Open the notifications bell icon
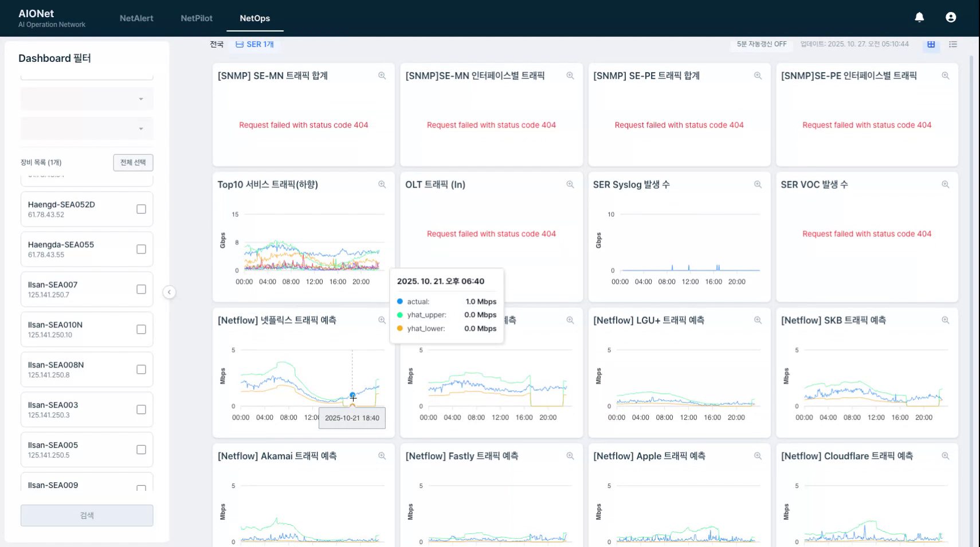 click(919, 17)
